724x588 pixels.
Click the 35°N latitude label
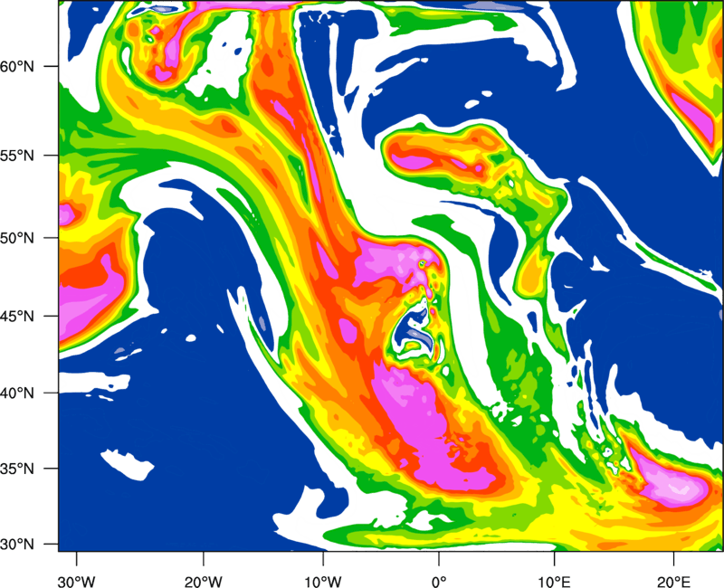point(17,469)
